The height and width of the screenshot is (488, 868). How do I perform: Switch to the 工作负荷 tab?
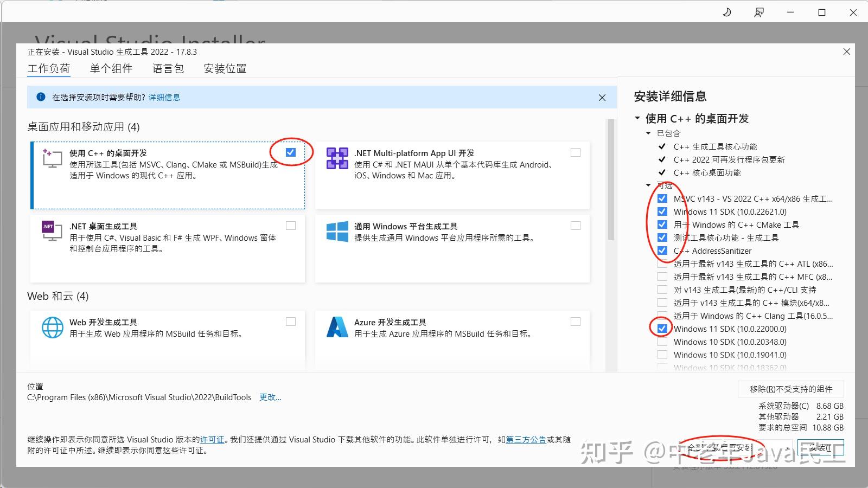(x=49, y=68)
